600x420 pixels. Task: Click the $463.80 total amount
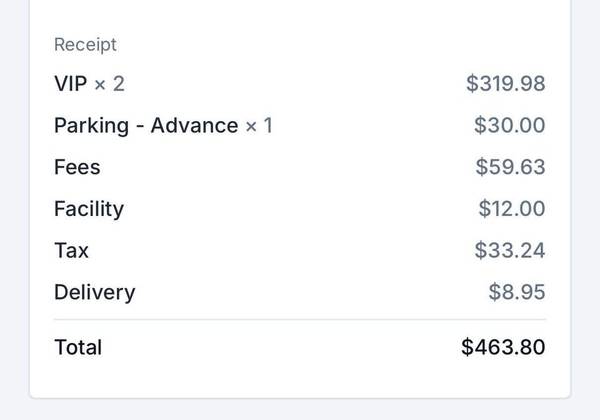pos(503,347)
